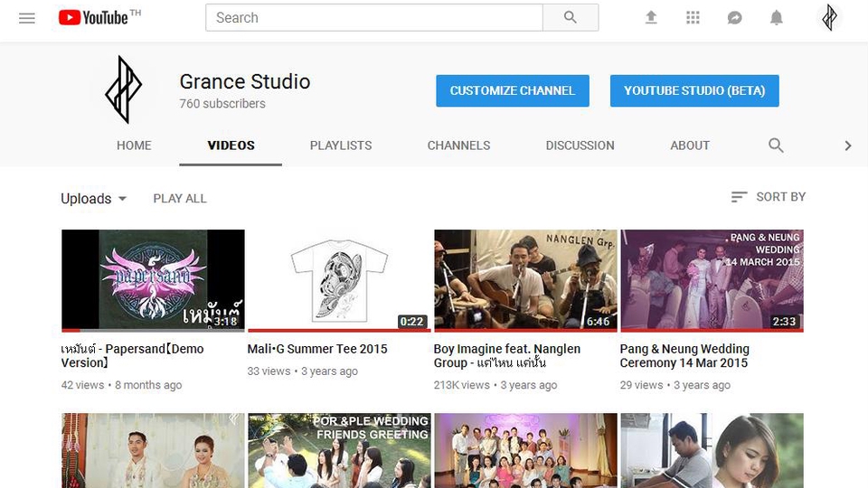868x488 pixels.
Task: Switch to the Home tab
Action: point(134,145)
